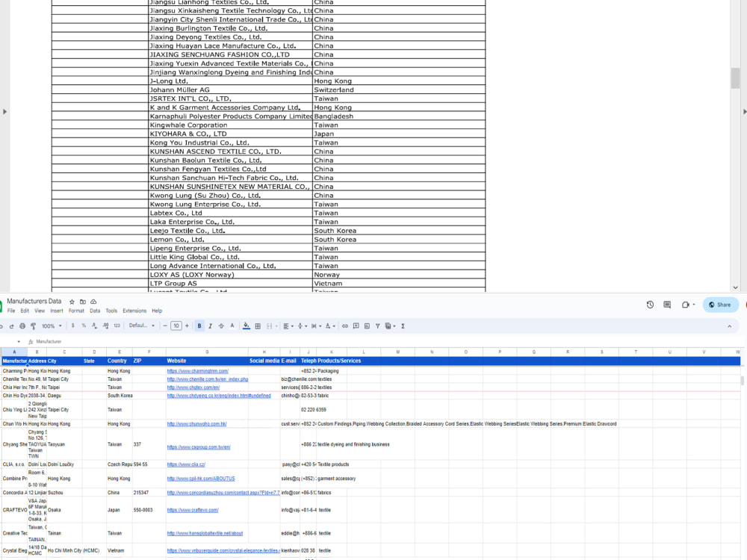Open the Help menu

tap(157, 311)
